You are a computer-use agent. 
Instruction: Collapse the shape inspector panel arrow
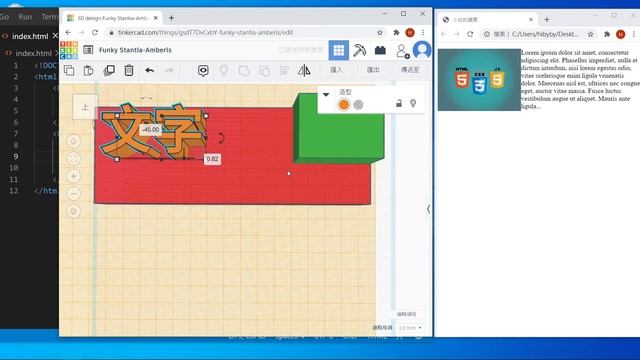326,94
